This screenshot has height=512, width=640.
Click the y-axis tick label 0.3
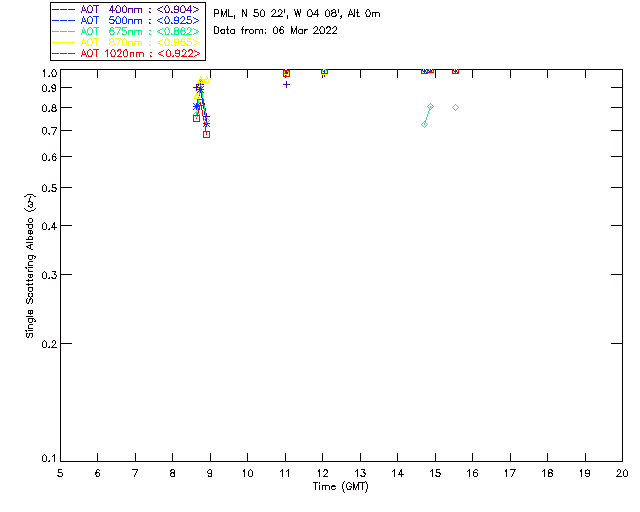pos(49,275)
